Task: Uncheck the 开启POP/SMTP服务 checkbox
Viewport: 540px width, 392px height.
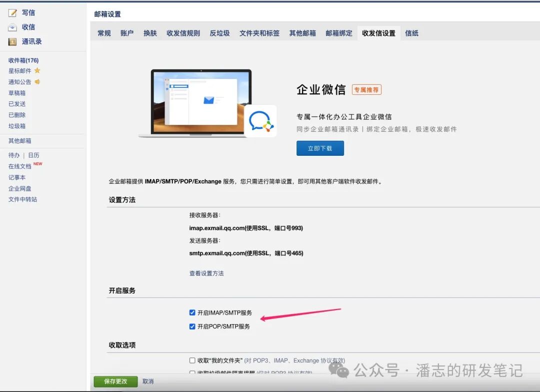Action: tap(192, 326)
